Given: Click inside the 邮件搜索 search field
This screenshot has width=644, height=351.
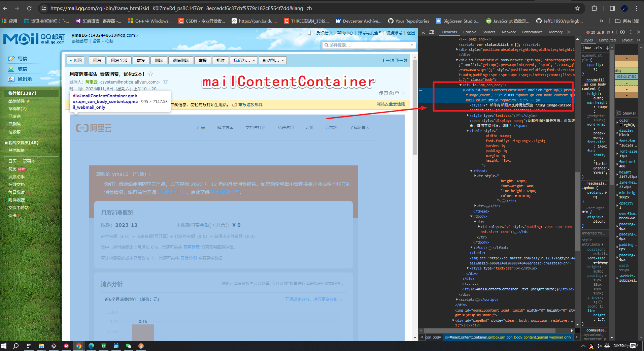Looking at the screenshot, I should 369,45.
